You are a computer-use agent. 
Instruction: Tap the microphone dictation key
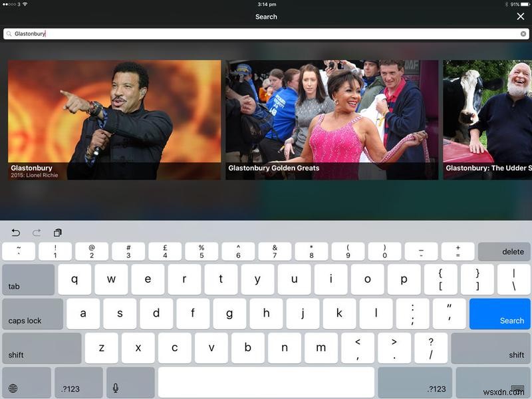[x=116, y=388]
